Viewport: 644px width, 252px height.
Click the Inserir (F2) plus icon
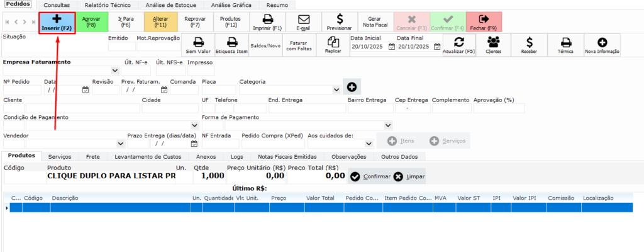coord(57,19)
